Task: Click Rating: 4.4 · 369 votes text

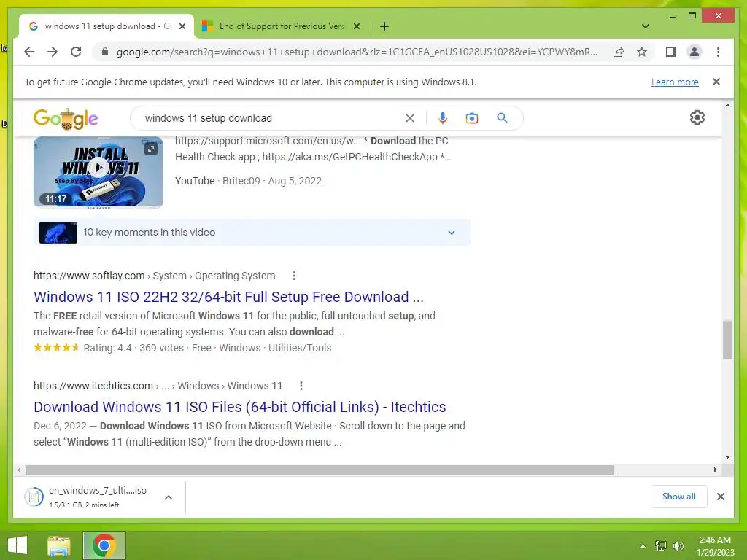Action: tap(133, 348)
